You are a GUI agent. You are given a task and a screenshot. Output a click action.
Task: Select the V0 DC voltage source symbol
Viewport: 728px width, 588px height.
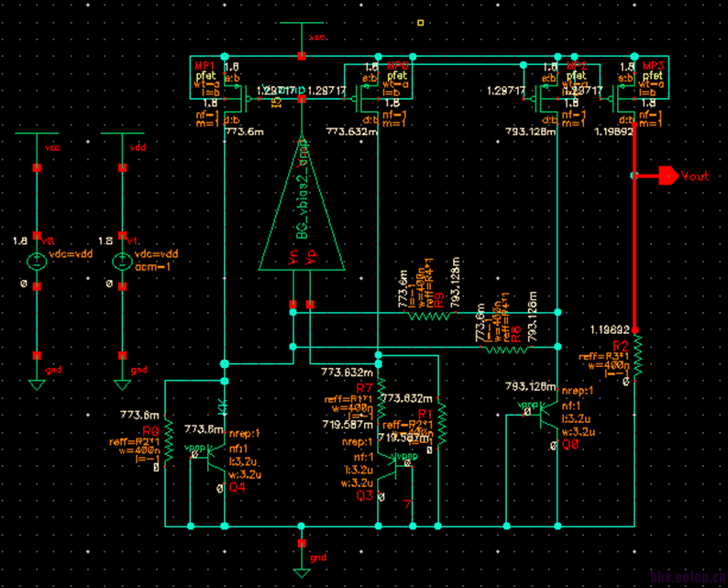point(37,261)
